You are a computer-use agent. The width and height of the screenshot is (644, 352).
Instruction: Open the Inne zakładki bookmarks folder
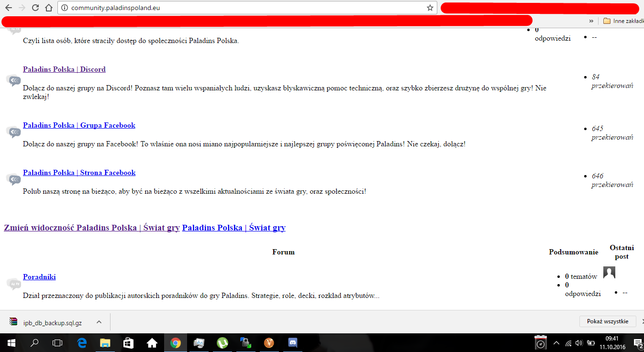pos(623,21)
